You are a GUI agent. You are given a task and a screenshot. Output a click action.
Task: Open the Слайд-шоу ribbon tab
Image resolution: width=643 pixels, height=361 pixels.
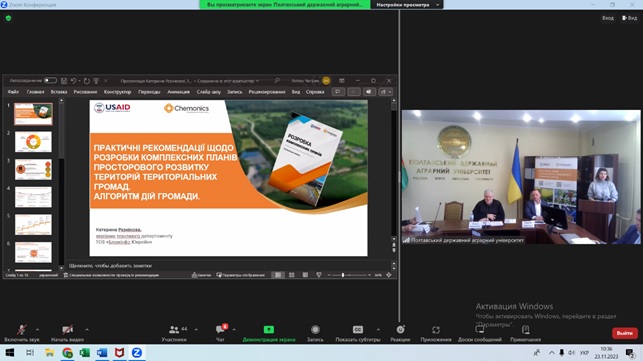208,92
